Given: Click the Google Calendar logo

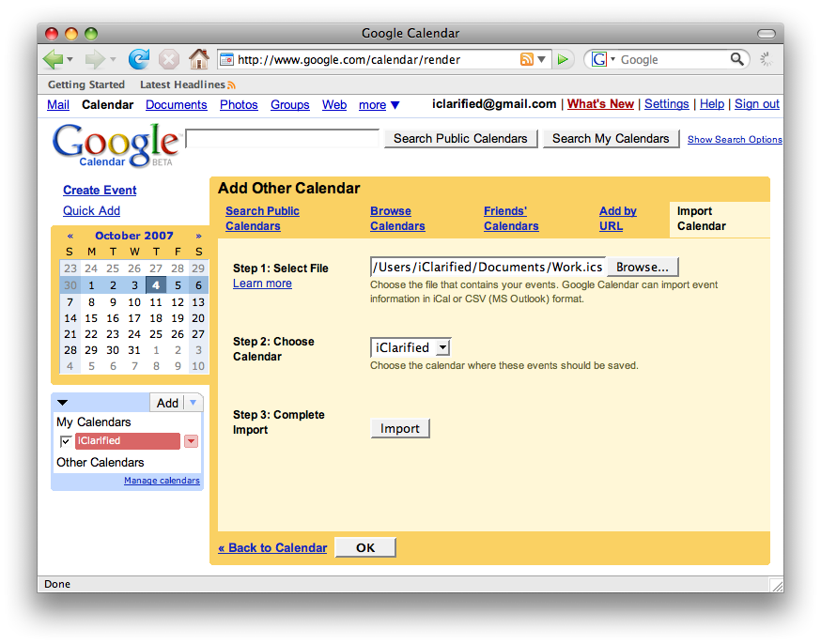Looking at the screenshot, I should tap(116, 146).
